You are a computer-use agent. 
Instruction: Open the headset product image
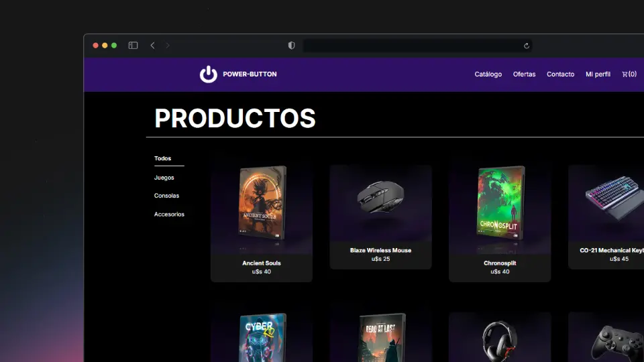click(x=499, y=341)
